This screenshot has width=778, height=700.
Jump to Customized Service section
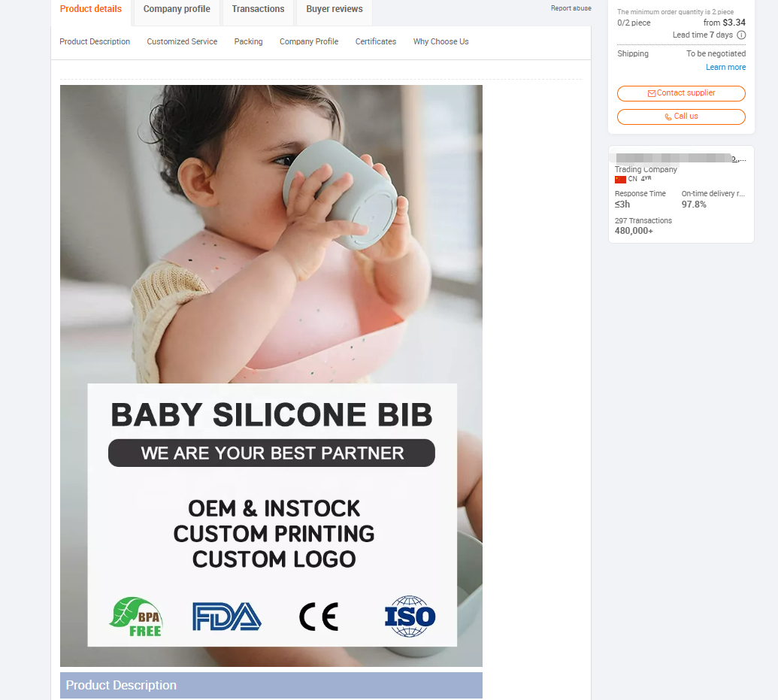tap(182, 42)
